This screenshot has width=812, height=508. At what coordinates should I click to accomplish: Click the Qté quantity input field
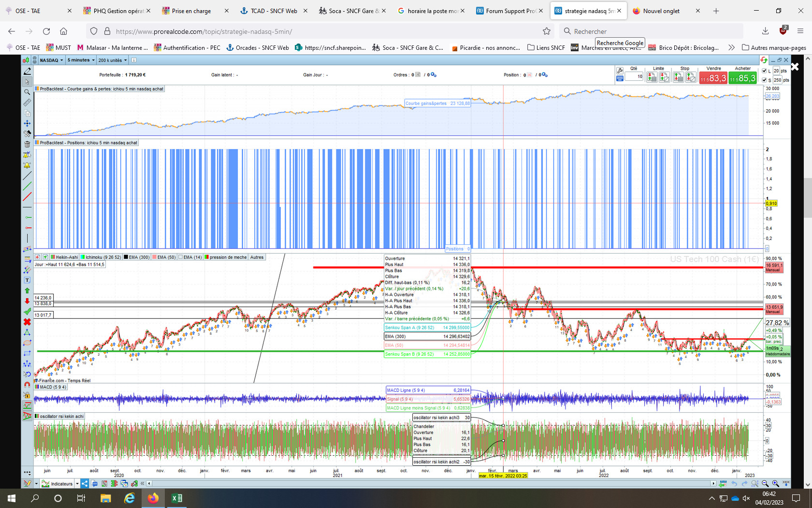[634, 76]
